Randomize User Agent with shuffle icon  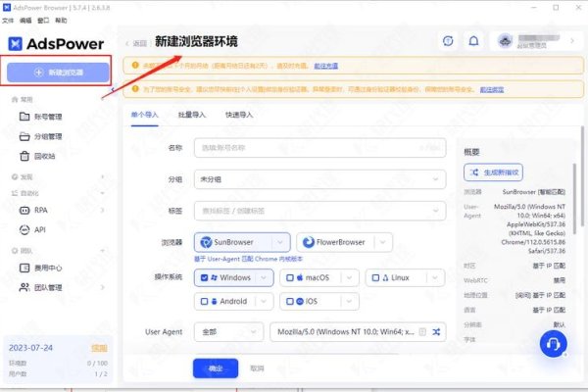(436, 332)
